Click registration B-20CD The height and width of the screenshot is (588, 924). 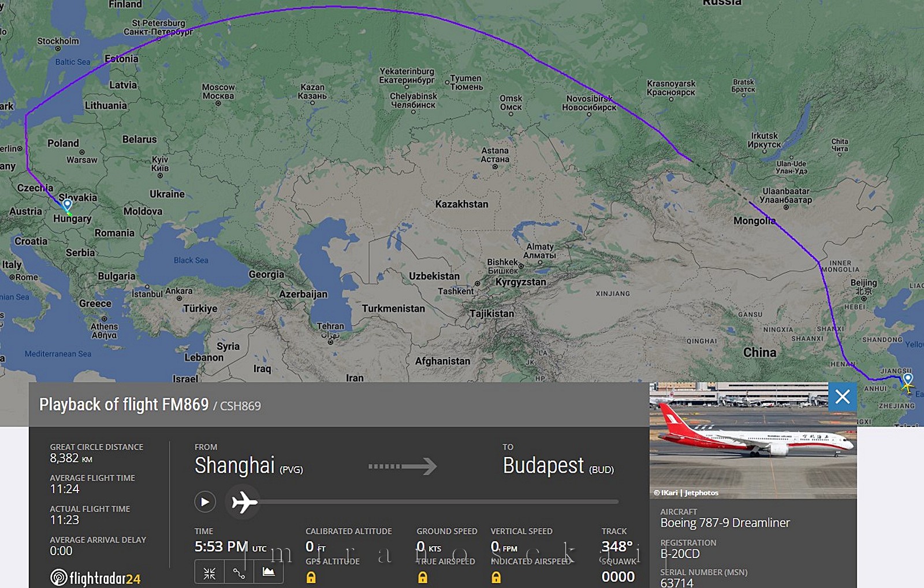(x=680, y=553)
